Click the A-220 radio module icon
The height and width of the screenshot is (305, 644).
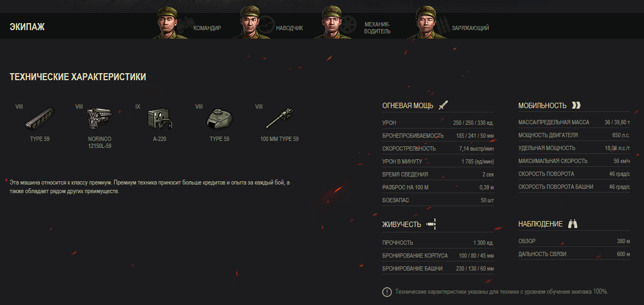point(159,118)
